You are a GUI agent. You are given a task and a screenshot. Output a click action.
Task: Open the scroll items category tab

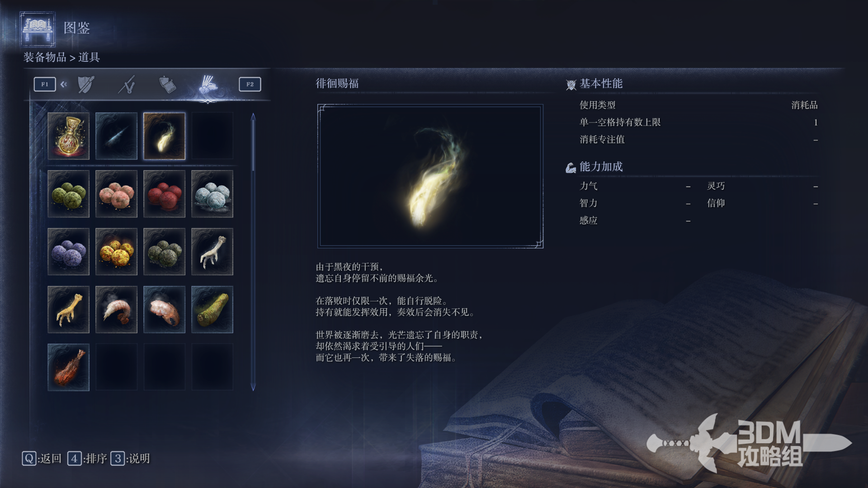tap(167, 84)
